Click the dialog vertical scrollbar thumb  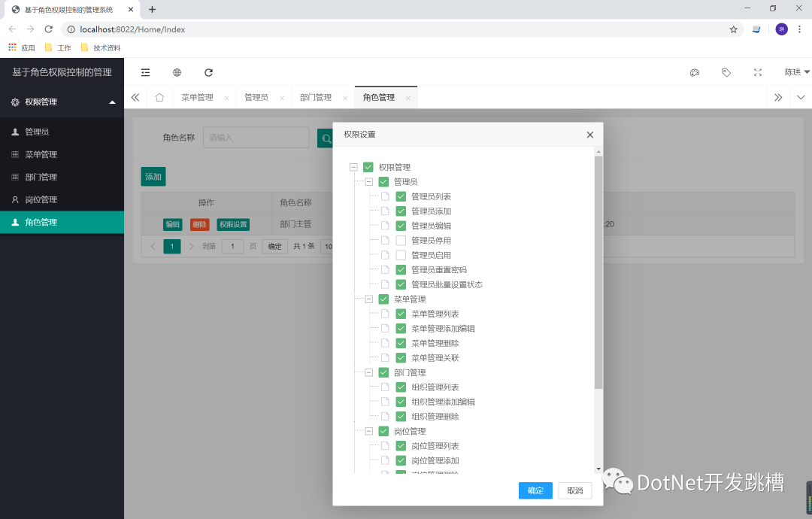click(x=598, y=272)
